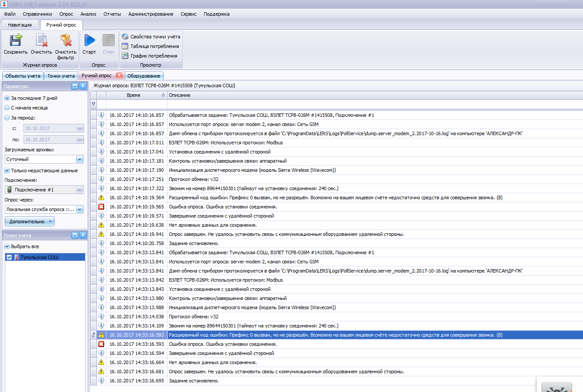Click info icon at 14:10:20.758 Задание остановлено row
Image resolution: width=583 pixels, height=392 pixels.
coord(101,243)
